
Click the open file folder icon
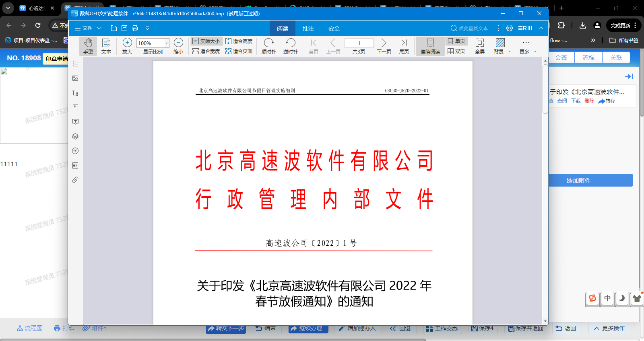pyautogui.click(x=114, y=28)
